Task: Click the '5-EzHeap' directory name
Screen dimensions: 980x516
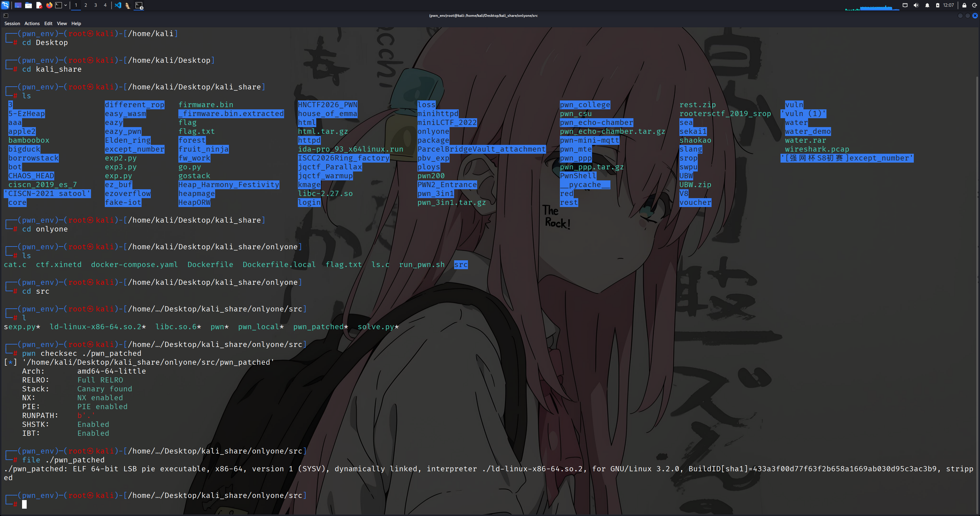Action: point(27,113)
